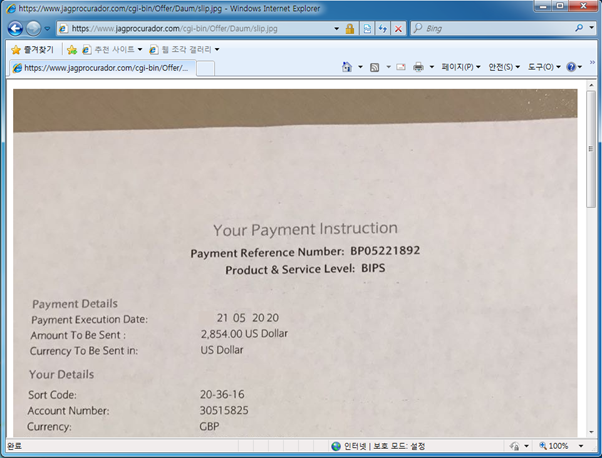Click the 2,854.00 US Dollar amount
This screenshot has height=458, width=602.
(244, 334)
